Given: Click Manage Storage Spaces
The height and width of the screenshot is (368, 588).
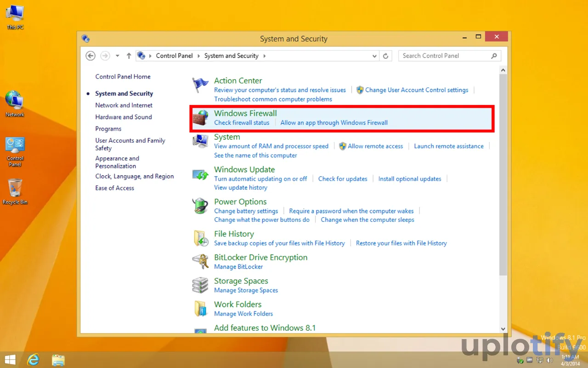Looking at the screenshot, I should (246, 290).
